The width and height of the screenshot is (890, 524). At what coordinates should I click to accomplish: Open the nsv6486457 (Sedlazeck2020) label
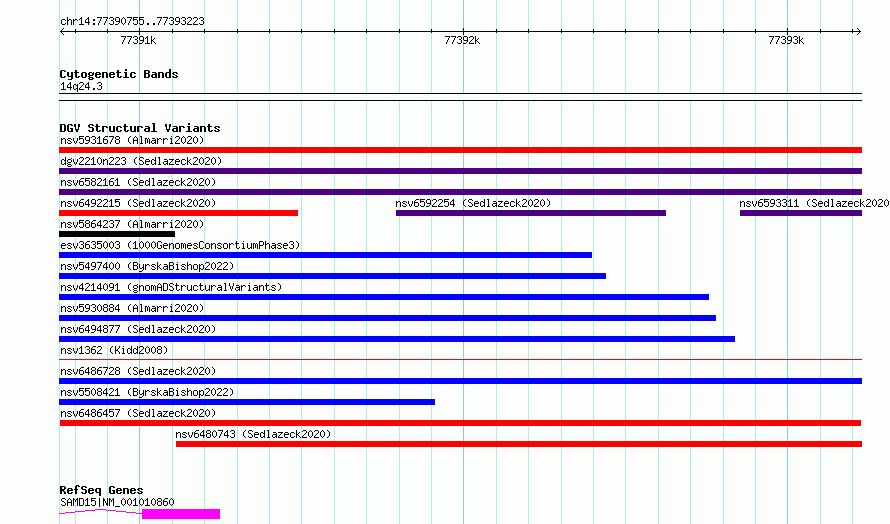pos(138,413)
